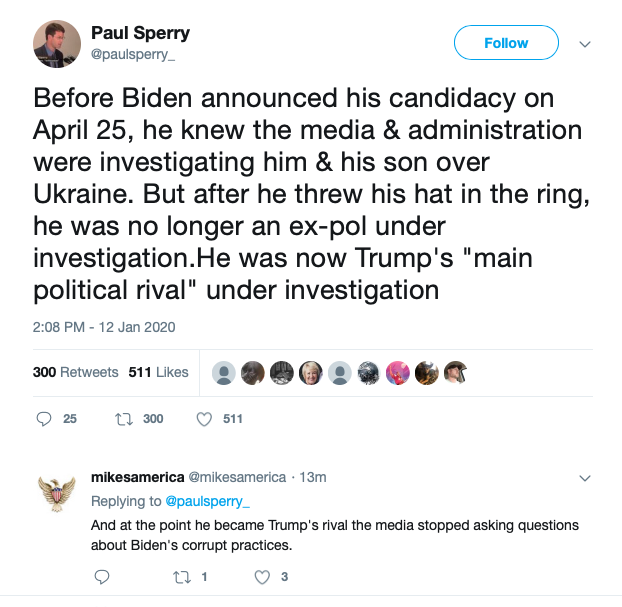Open Paul Sperry's profile picture
Viewport: 622px width, 607px height.
pyautogui.click(x=57, y=44)
